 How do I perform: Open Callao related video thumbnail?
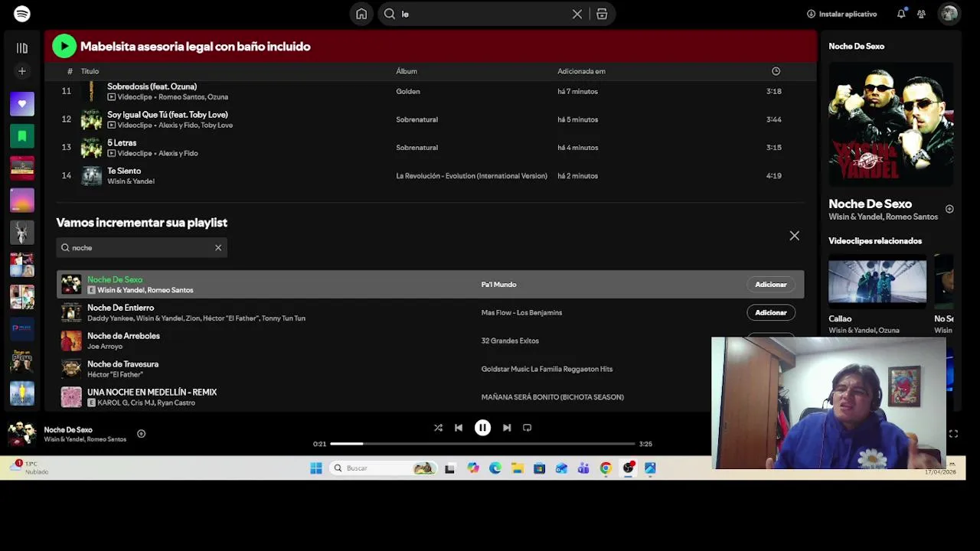click(x=877, y=282)
